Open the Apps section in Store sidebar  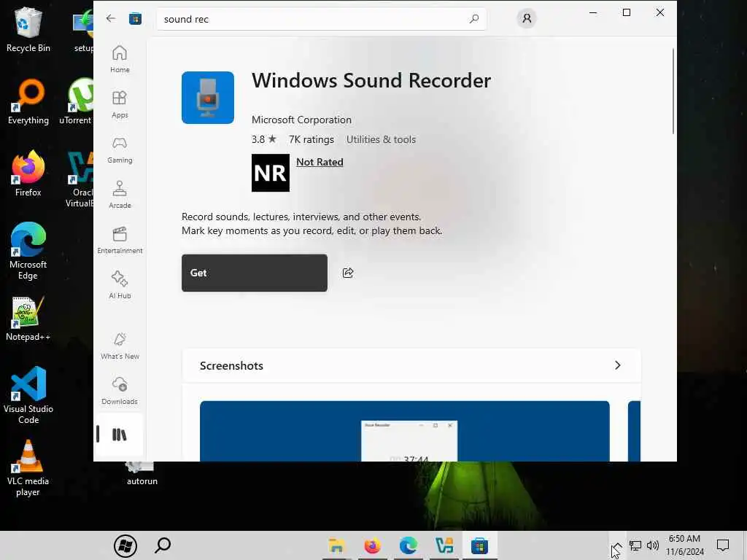[x=120, y=104]
